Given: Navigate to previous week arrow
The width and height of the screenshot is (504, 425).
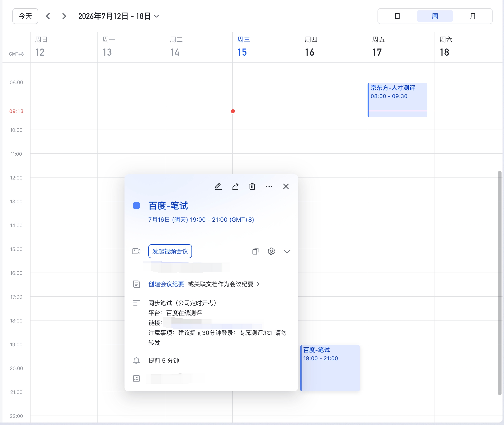Looking at the screenshot, I should click(x=48, y=16).
